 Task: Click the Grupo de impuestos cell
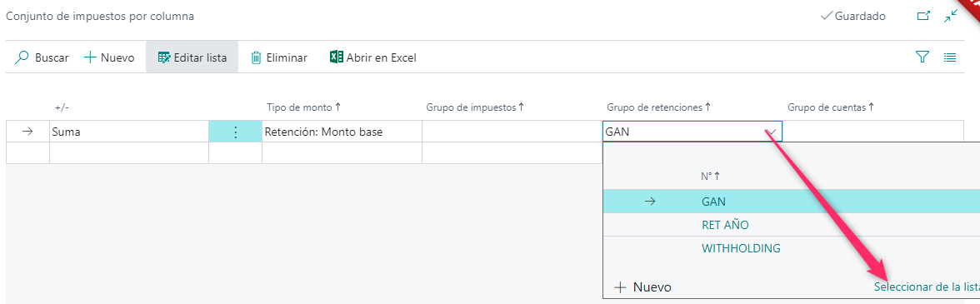(x=512, y=132)
